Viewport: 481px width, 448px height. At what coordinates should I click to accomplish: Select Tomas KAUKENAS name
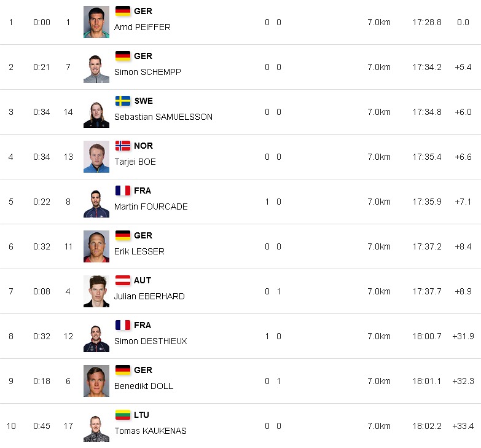pos(151,431)
